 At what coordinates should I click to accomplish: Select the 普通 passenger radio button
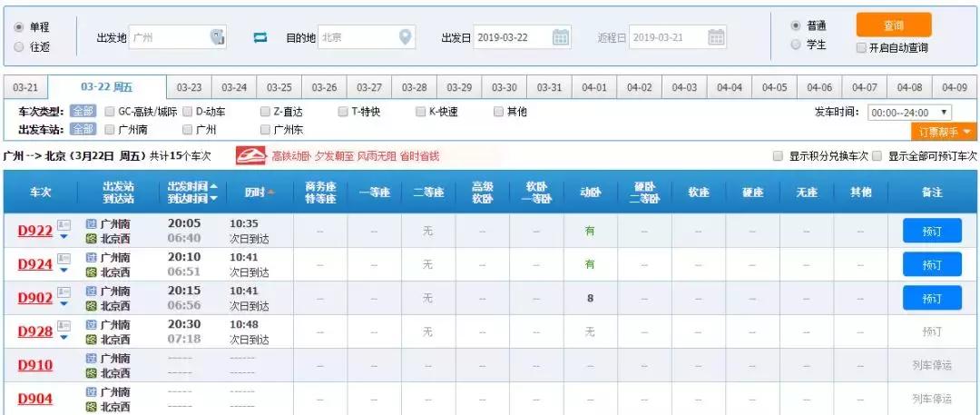coord(796,25)
